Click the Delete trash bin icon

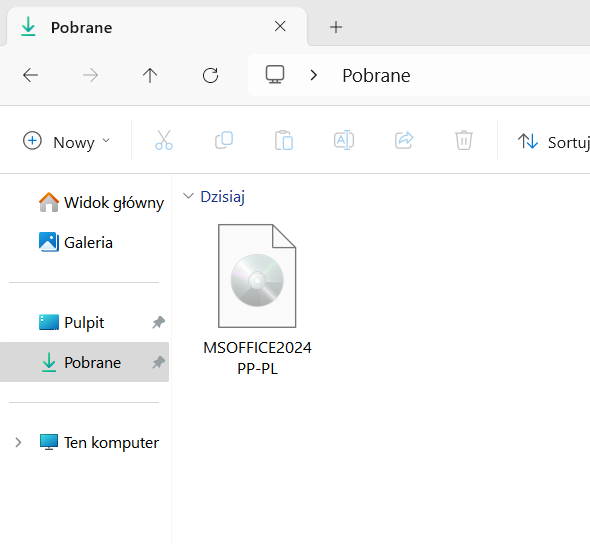coord(464,140)
